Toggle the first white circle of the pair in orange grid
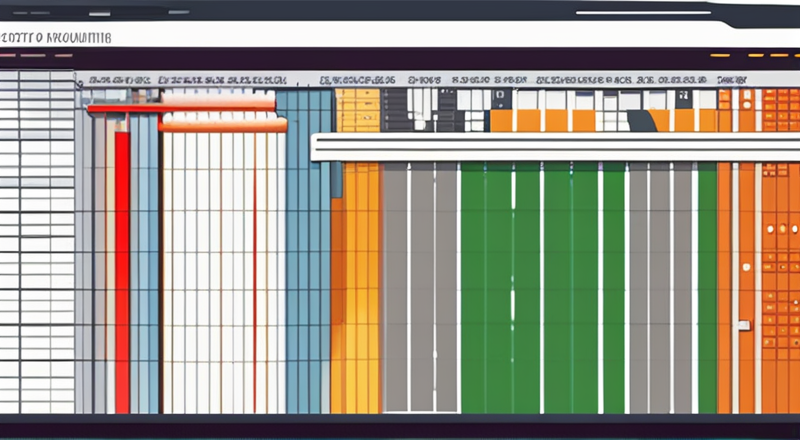800x440 pixels. pos(770,229)
